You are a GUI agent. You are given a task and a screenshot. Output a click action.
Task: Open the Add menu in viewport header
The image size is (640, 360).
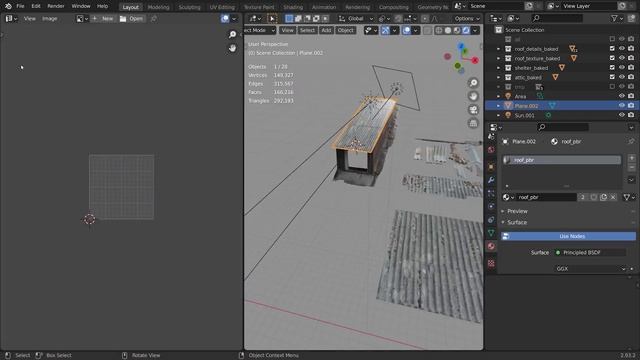326,30
